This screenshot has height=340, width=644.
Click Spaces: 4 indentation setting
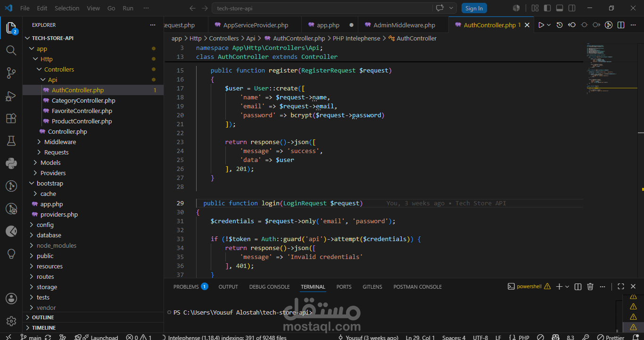(454, 337)
